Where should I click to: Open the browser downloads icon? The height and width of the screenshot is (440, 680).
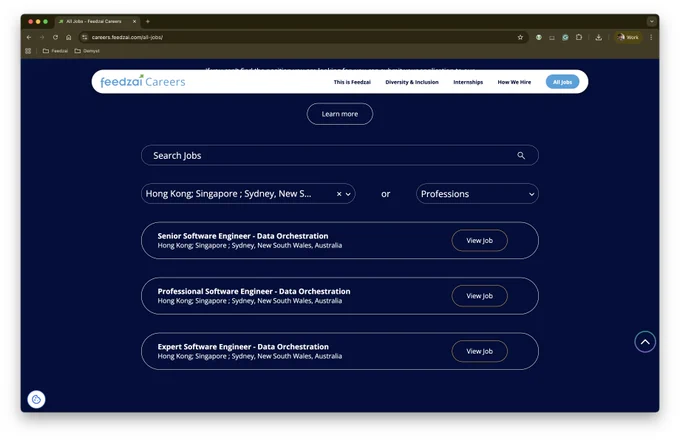(x=598, y=37)
